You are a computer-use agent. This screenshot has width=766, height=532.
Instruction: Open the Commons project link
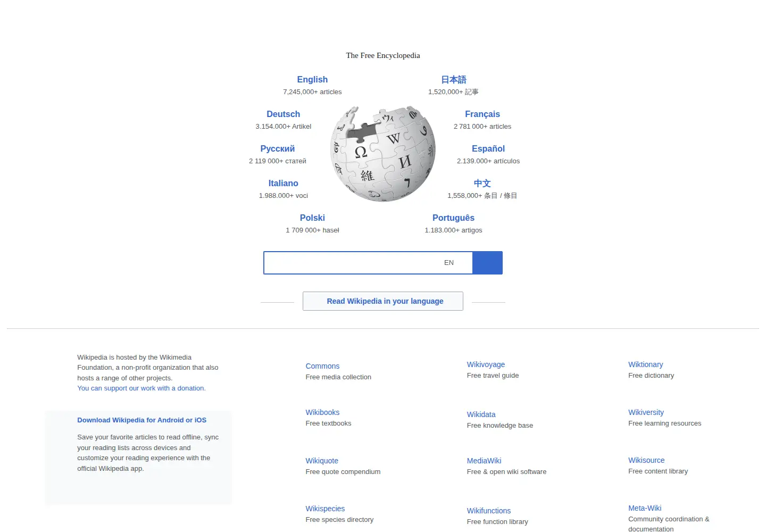pyautogui.click(x=322, y=366)
